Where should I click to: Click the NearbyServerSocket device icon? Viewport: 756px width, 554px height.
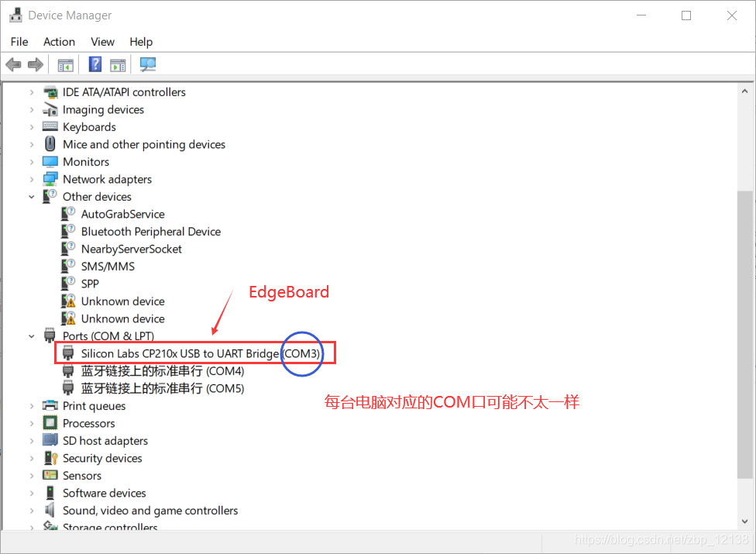(68, 248)
